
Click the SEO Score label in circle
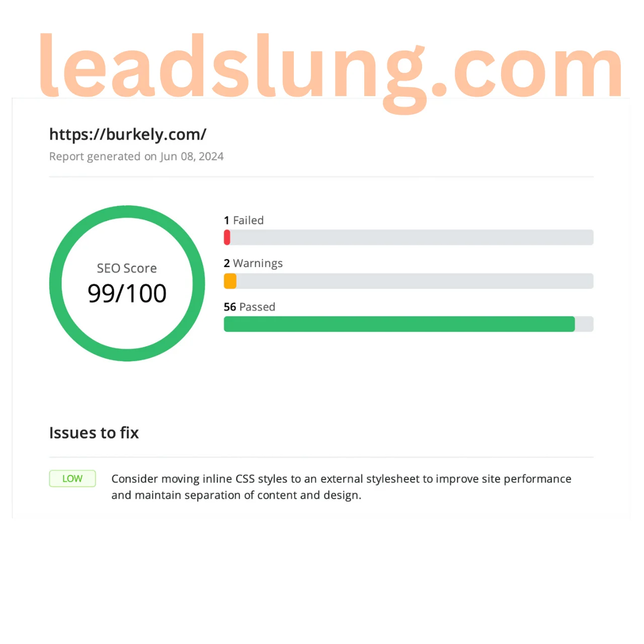click(x=127, y=268)
